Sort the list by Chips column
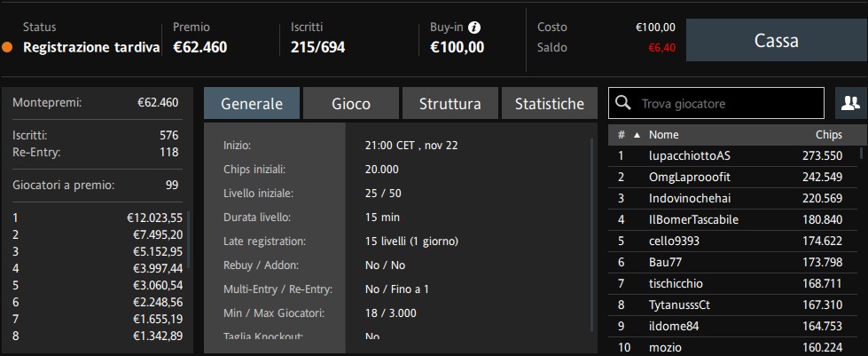Screen dimensions: 868x356 (x=829, y=135)
